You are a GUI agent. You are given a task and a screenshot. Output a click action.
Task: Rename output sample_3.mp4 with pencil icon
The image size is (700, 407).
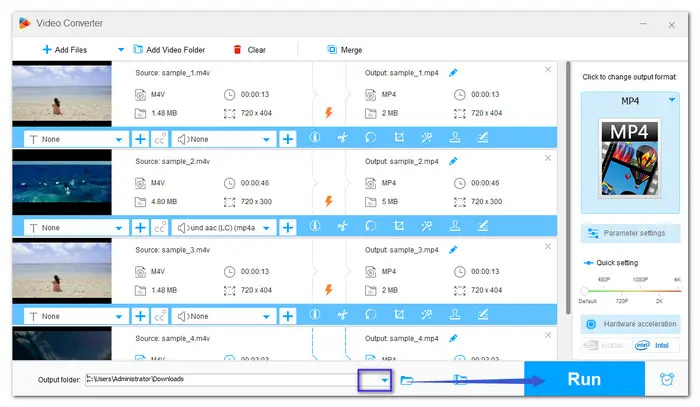click(x=453, y=249)
